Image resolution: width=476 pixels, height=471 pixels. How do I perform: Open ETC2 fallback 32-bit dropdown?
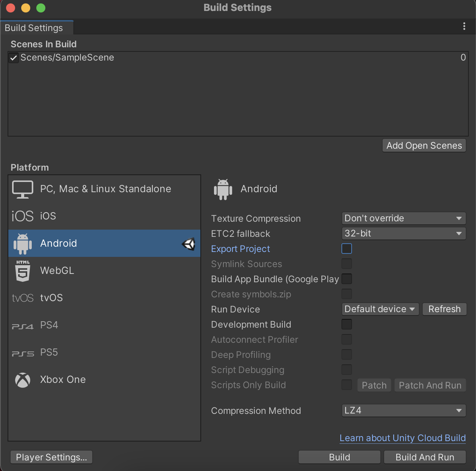[403, 233]
